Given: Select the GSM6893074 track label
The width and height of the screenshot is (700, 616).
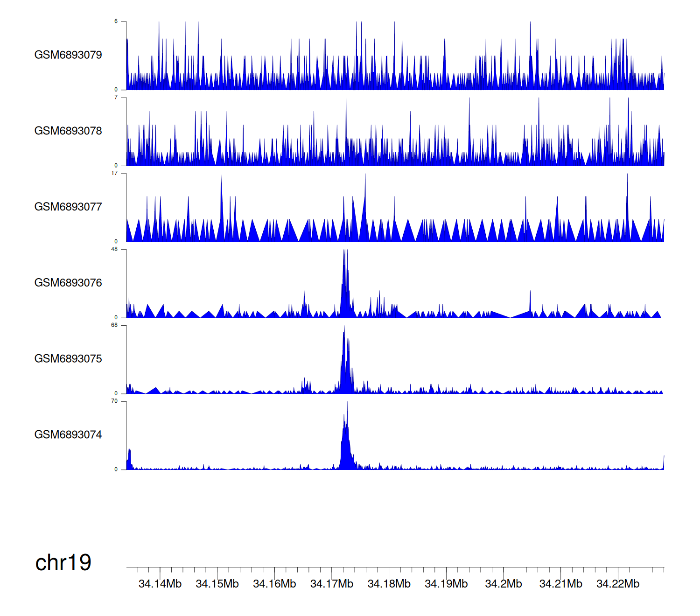Looking at the screenshot, I should pos(68,435).
